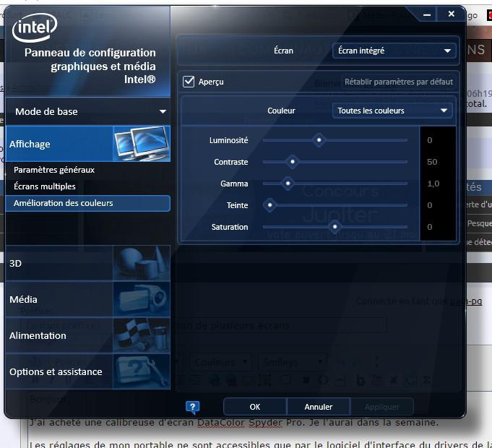The width and height of the screenshot is (492, 448).
Task: Open the blue help question mark icon
Action: [x=192, y=408]
